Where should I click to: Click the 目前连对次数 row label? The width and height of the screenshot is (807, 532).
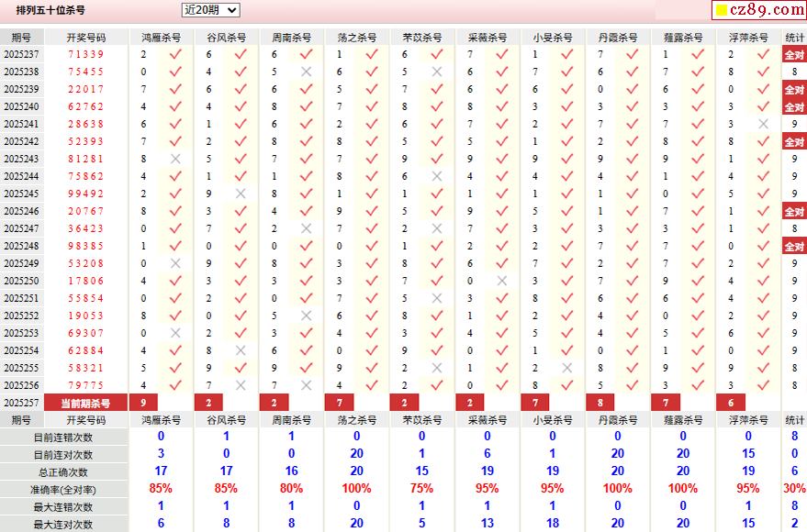[x=63, y=456]
